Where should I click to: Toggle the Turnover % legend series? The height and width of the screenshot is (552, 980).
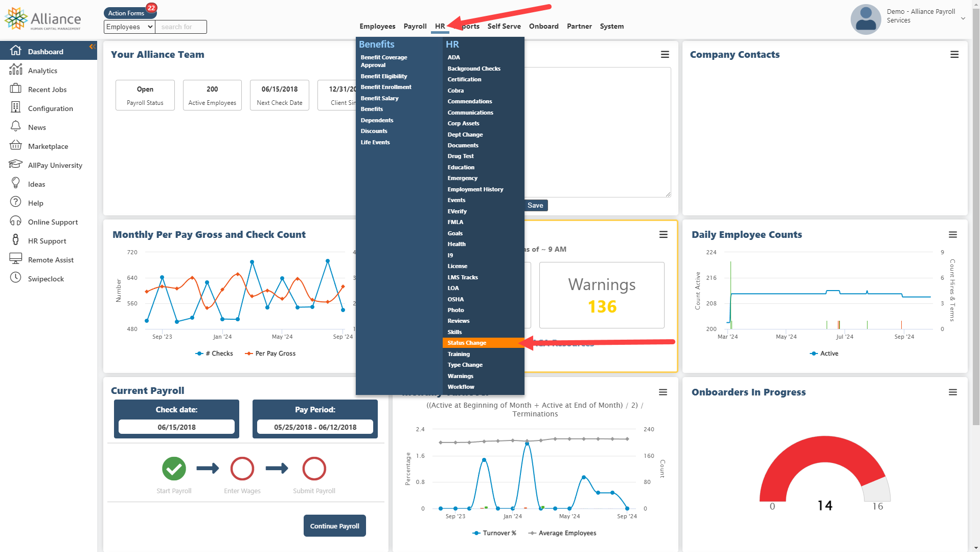coord(494,533)
